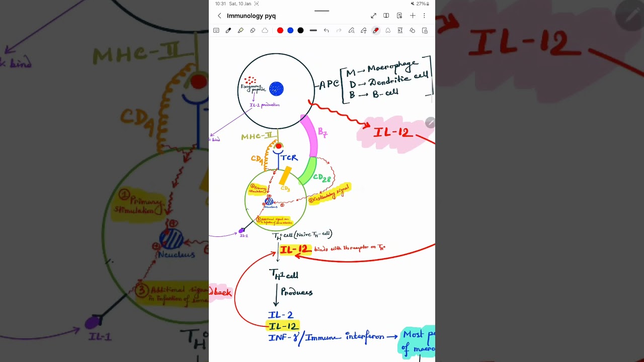Select the pen tool
Image resolution: width=644 pixels, height=362 pixels.
[x=228, y=31]
